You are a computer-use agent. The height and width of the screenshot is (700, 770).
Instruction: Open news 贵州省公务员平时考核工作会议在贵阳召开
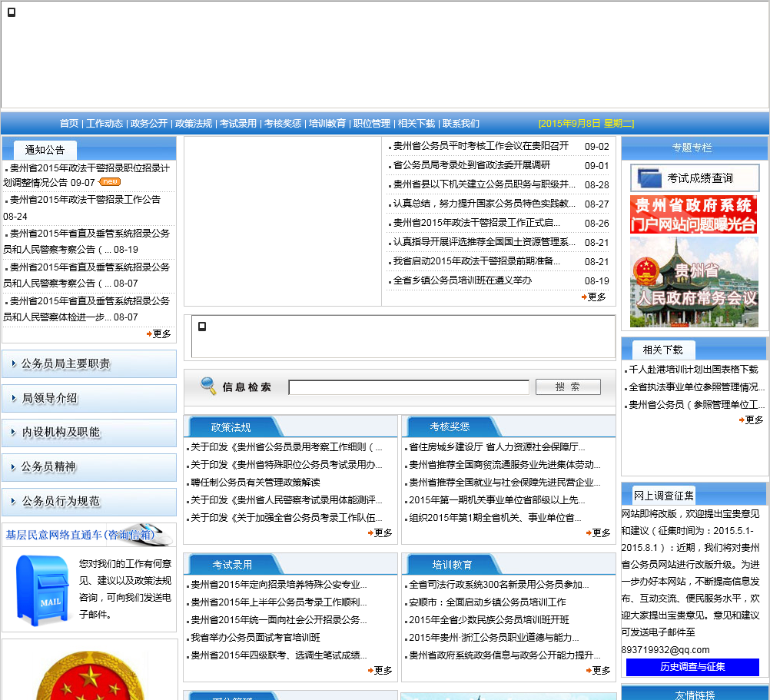(481, 146)
